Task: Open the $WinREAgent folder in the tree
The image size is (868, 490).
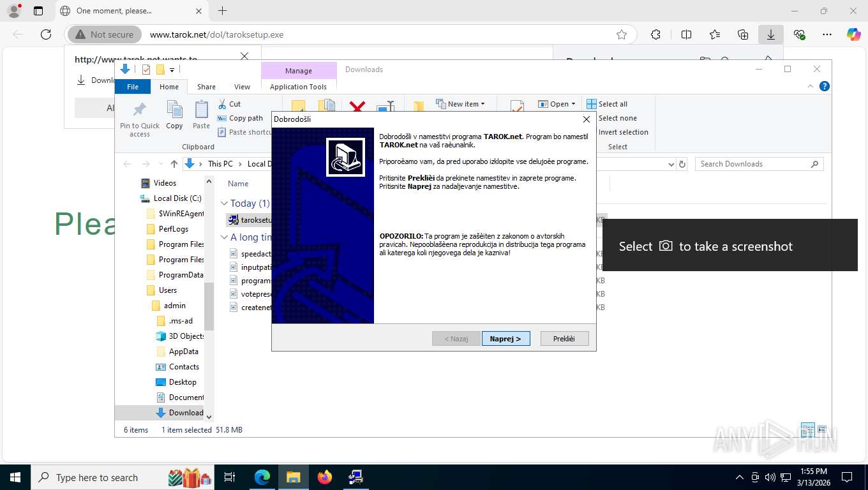Action: coord(176,214)
